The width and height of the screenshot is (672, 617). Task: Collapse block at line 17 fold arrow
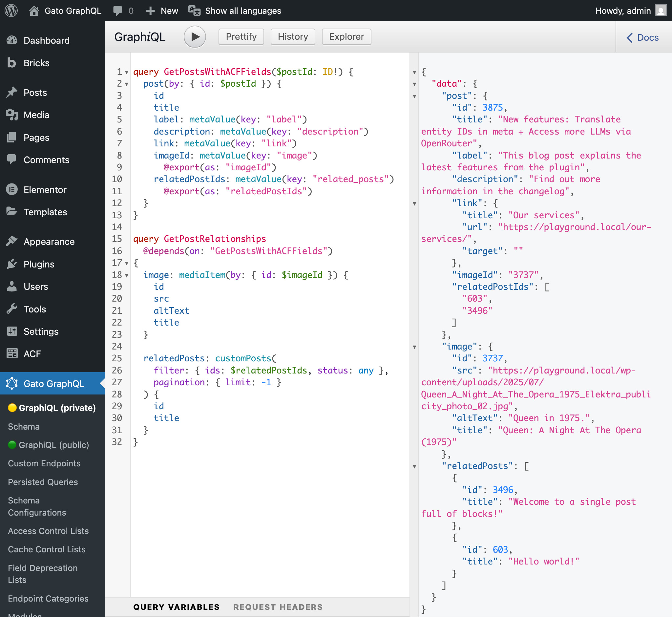click(x=127, y=264)
